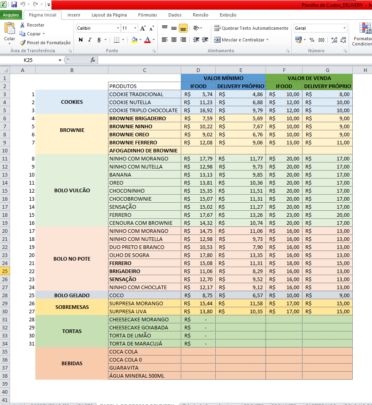Select the BOLO VULCÃO category cell
The height and width of the screenshot is (405, 372).
[72, 191]
